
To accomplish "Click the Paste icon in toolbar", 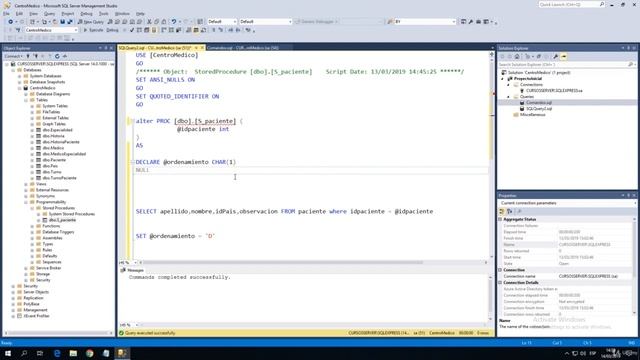I will point(164,22).
